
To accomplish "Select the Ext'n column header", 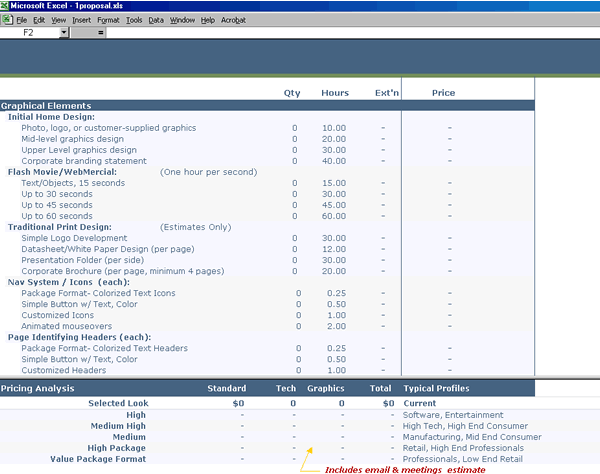I will click(x=387, y=93).
